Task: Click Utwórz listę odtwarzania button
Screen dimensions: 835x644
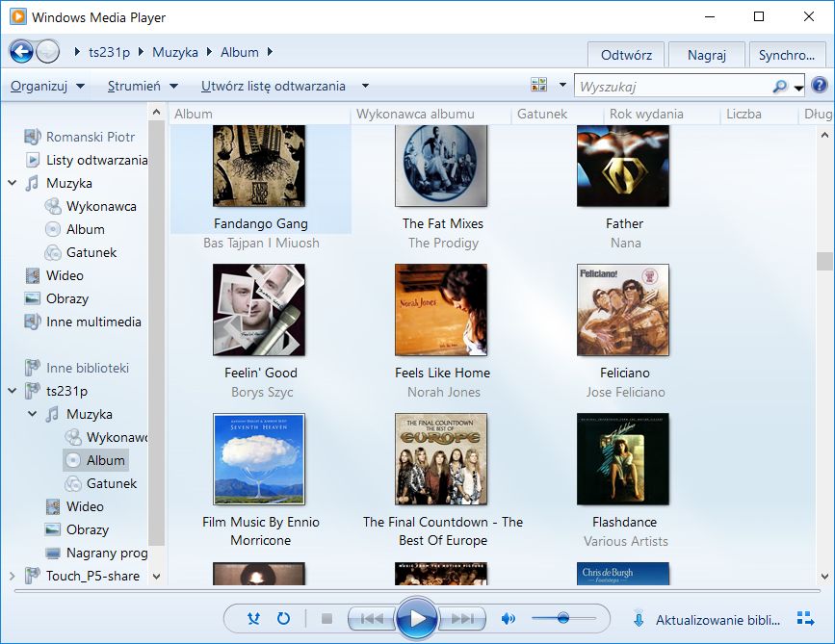Action: 274,86
